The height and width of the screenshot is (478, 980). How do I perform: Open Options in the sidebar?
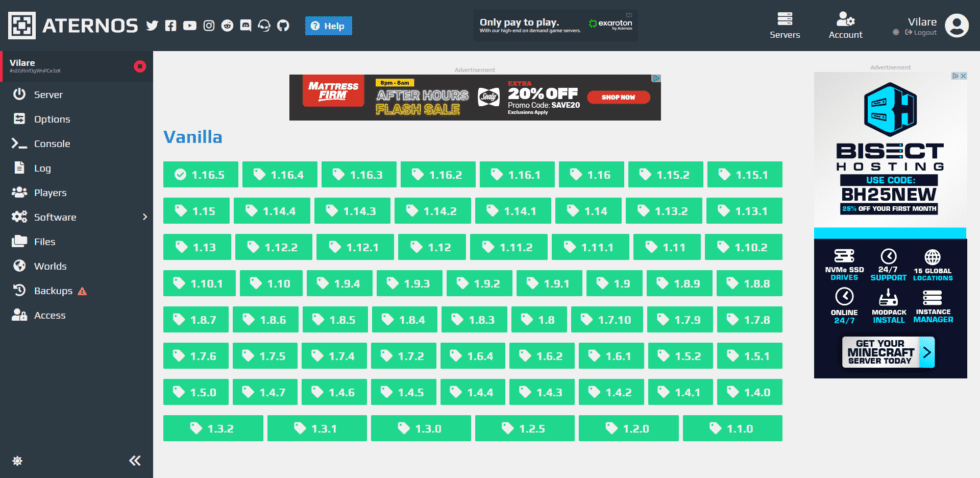coord(76,119)
